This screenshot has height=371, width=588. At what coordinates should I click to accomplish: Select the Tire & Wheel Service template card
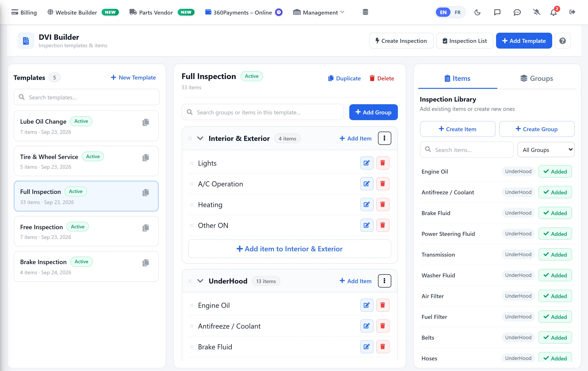(x=86, y=161)
